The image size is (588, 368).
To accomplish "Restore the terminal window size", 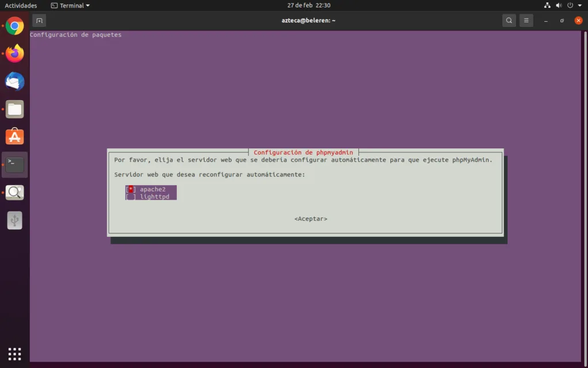I will click(x=562, y=21).
